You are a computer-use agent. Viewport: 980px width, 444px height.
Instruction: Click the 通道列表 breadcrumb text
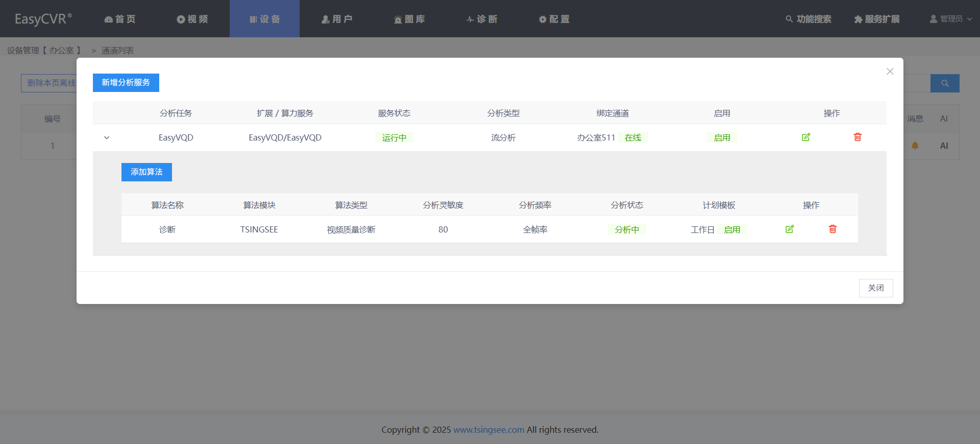coord(117,50)
